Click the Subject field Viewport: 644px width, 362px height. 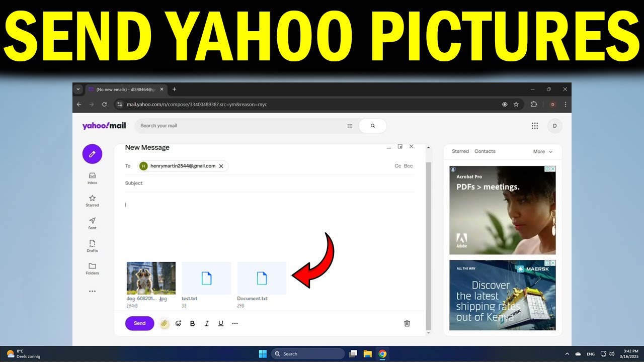click(270, 183)
